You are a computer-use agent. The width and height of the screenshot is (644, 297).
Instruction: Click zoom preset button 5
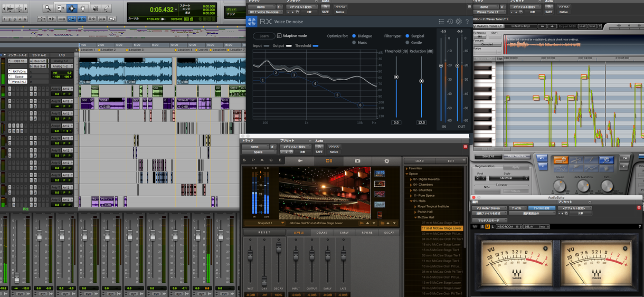25,19
